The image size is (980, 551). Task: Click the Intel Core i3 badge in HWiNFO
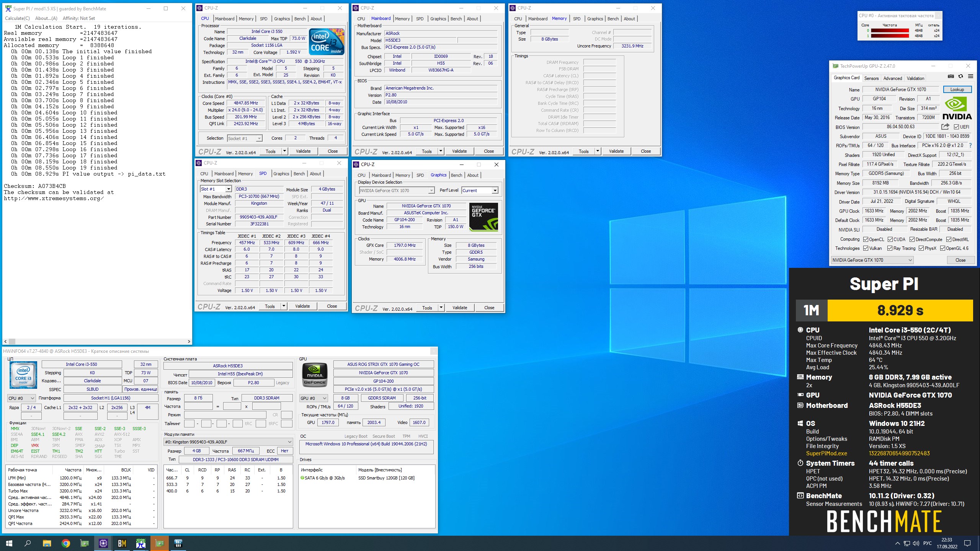(23, 375)
